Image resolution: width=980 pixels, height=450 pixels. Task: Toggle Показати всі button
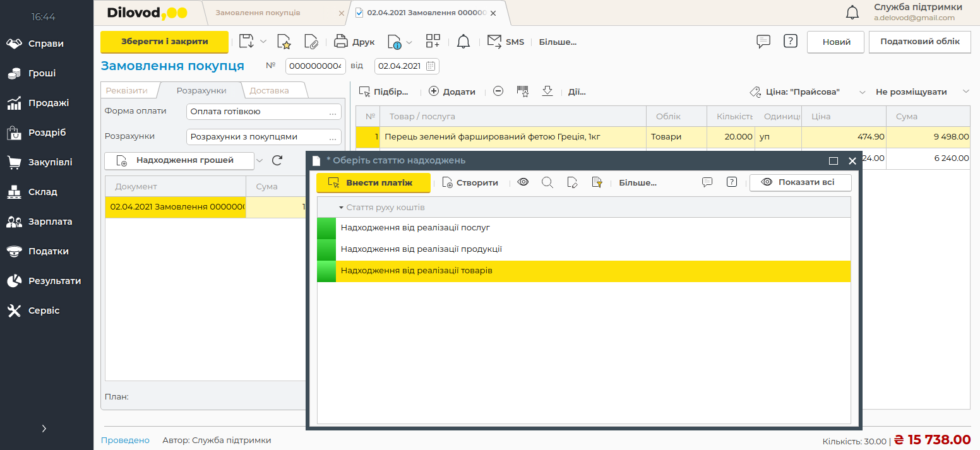coord(800,182)
